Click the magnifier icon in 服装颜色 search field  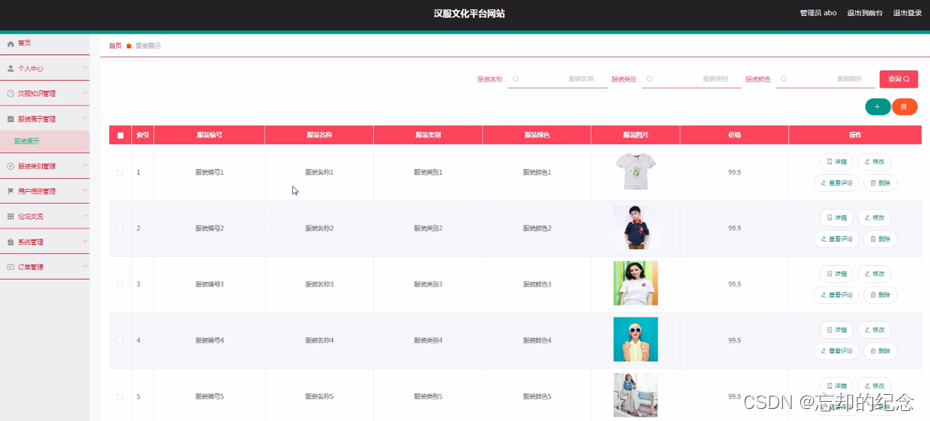[784, 79]
